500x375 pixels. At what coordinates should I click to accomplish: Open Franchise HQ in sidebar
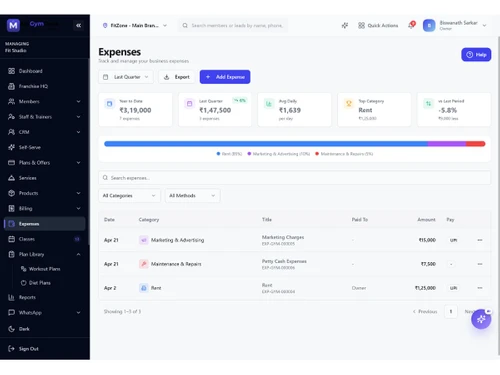(x=45, y=86)
